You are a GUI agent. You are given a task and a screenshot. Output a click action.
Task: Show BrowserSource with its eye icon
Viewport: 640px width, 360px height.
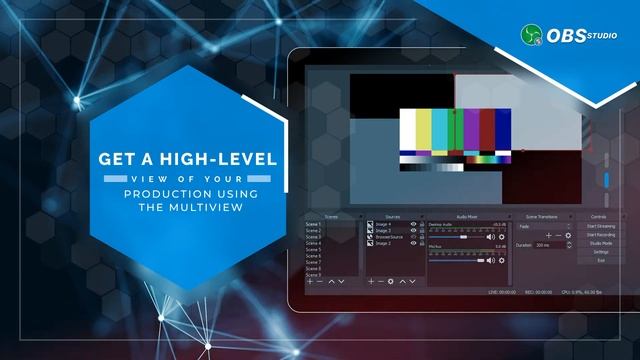[x=413, y=237]
